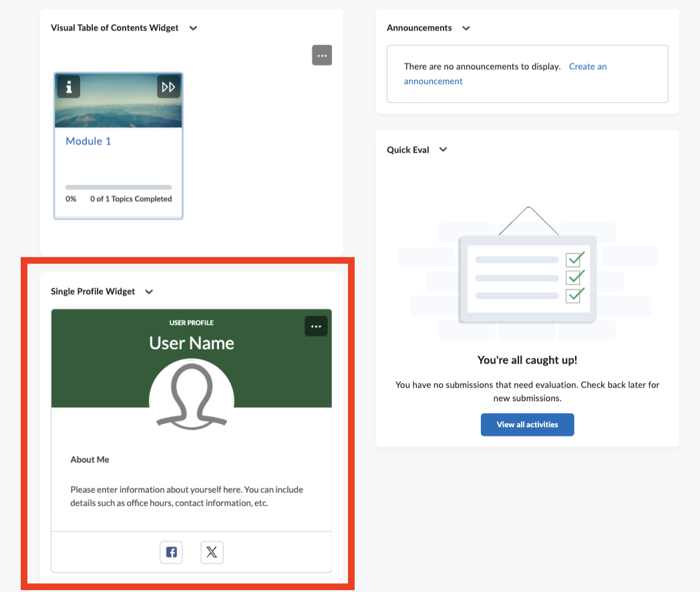Click the profile avatar silhouette icon
The image size is (700, 592).
pos(192,394)
